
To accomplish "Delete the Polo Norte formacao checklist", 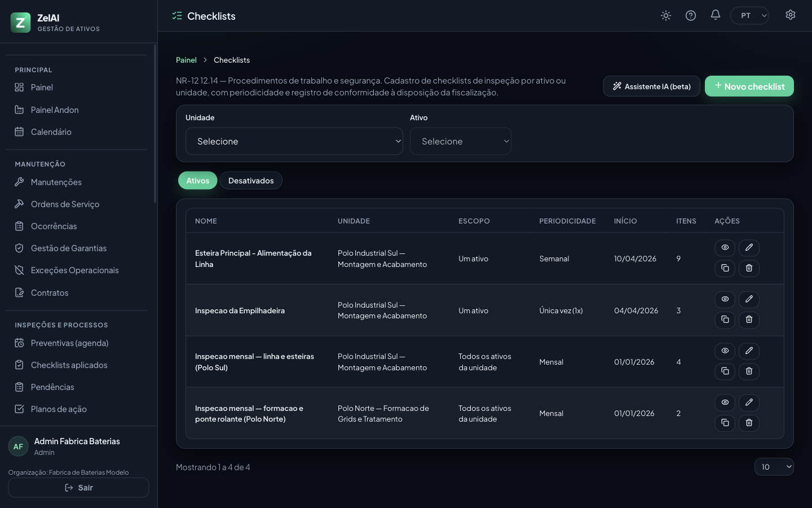I will (749, 423).
